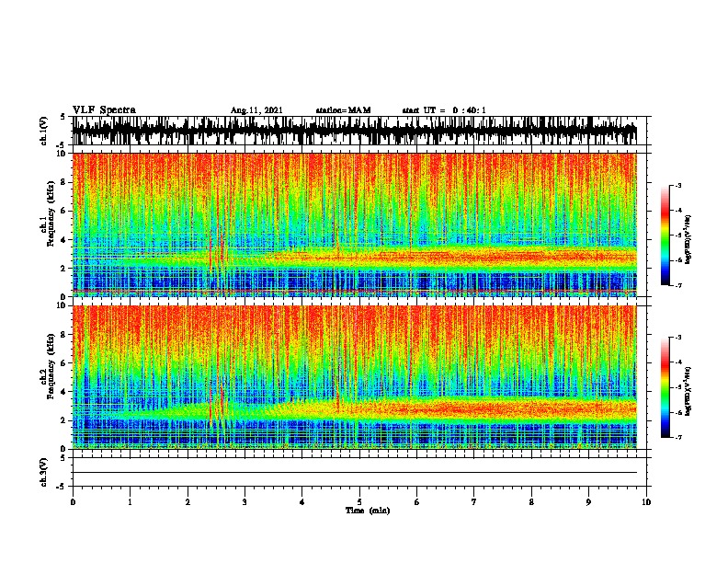728x563 pixels.
Task: Click the "10" tick on the time axis
Action: [x=646, y=502]
